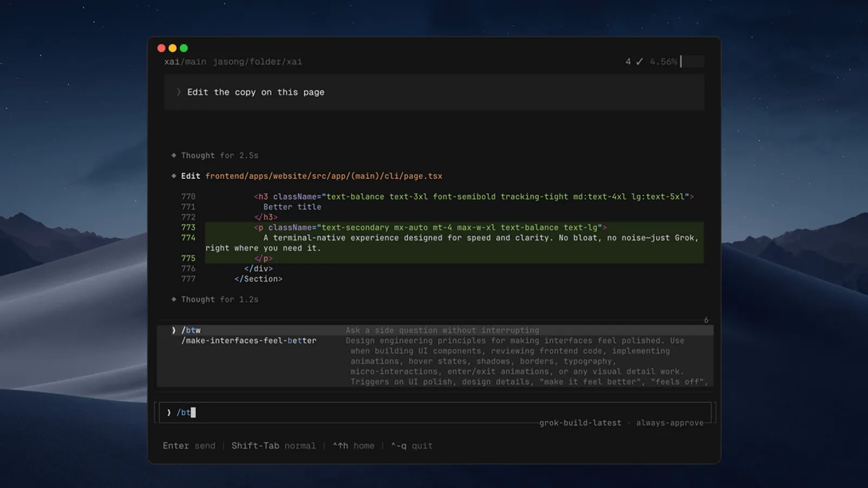Expand the 'Thought for 1.2s' entry

pos(220,299)
